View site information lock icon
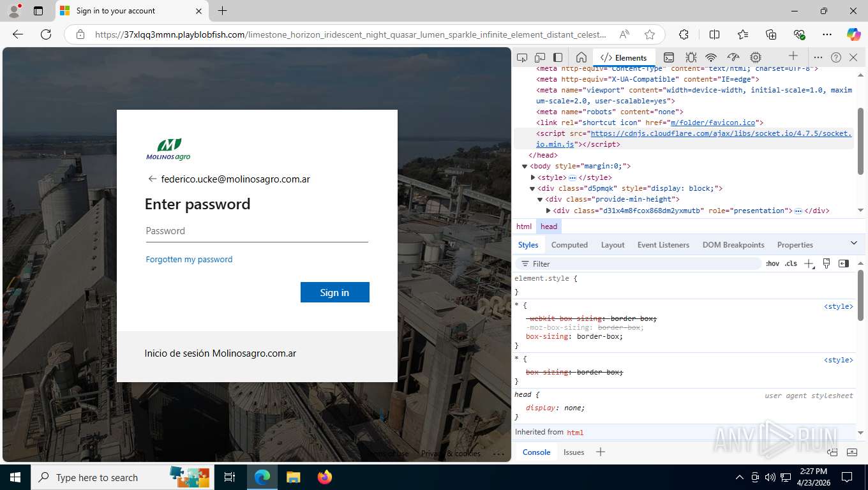This screenshot has width=868, height=490. (80, 34)
